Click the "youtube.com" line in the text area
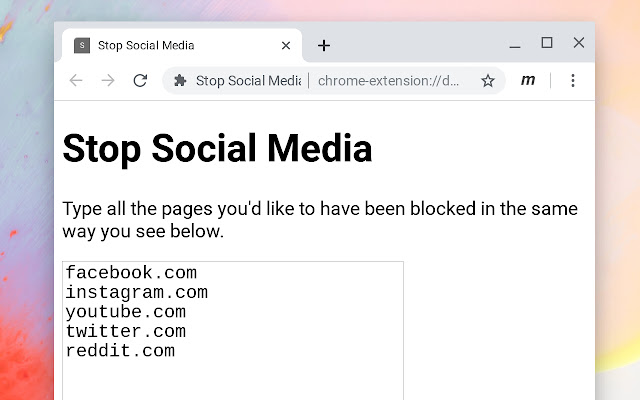Image resolution: width=640 pixels, height=400 pixels. [125, 312]
